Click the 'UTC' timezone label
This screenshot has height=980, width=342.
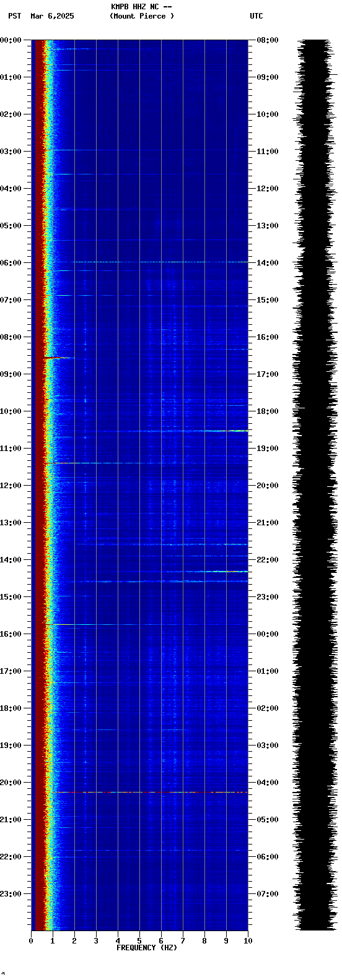256,16
